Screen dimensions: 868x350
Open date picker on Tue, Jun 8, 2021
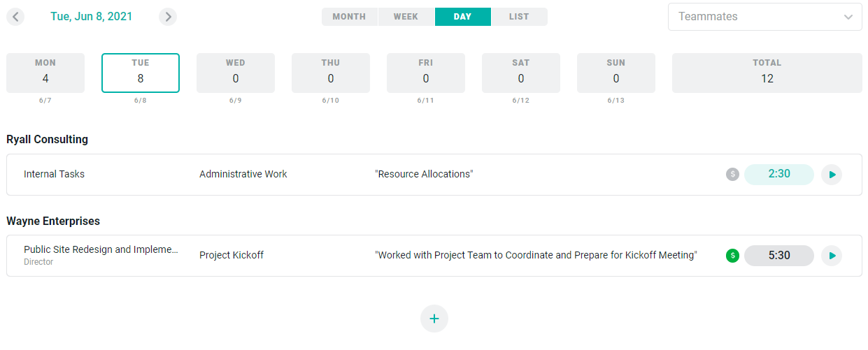click(92, 17)
